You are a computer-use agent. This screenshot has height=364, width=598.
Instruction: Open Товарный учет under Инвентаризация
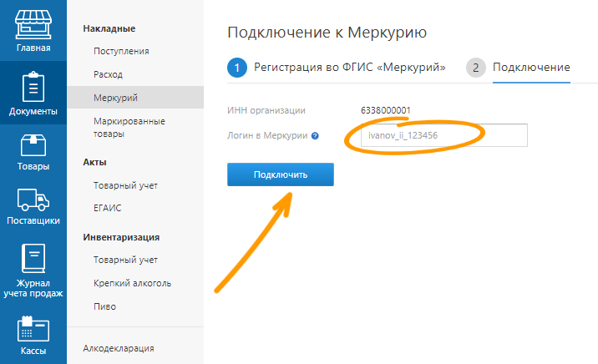(x=125, y=260)
